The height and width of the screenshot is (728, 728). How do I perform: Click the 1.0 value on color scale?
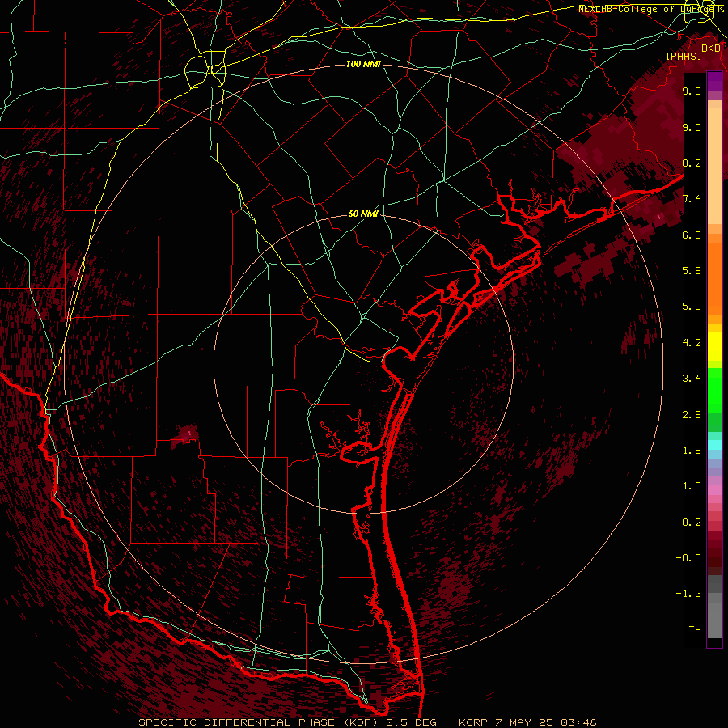[x=692, y=486]
